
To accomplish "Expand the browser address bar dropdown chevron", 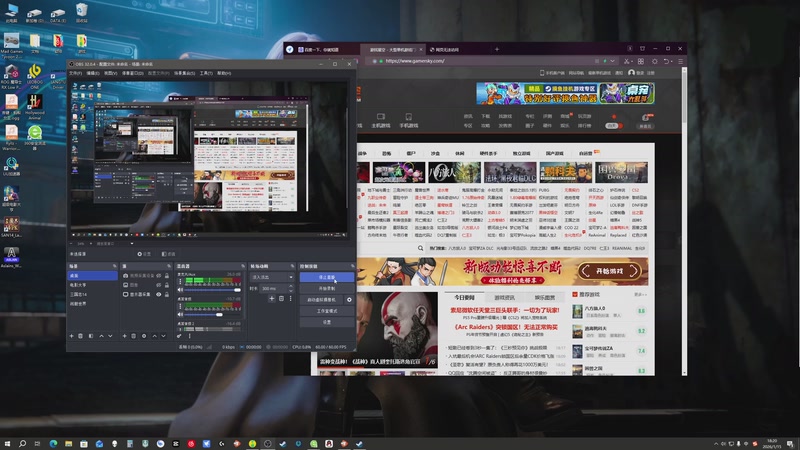I will coord(612,61).
